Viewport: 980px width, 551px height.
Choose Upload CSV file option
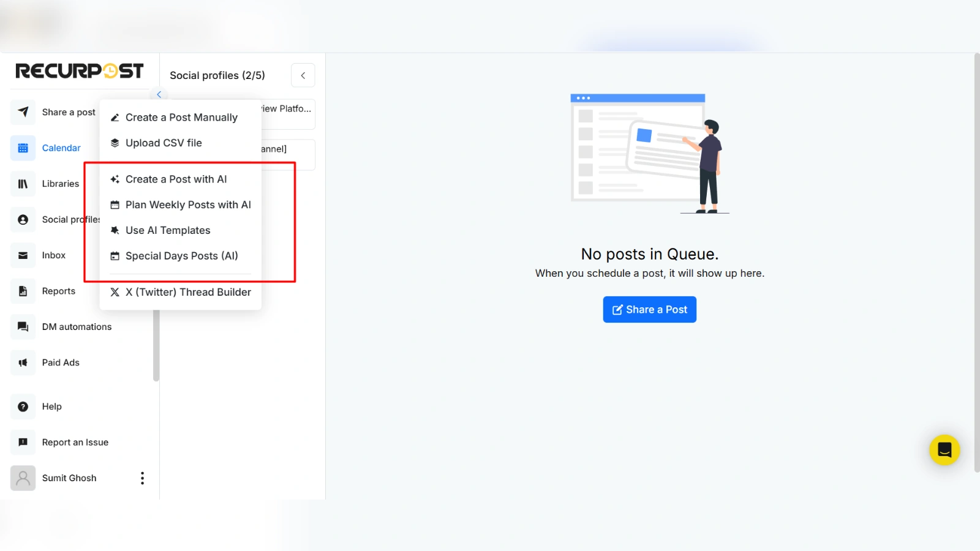click(x=164, y=143)
